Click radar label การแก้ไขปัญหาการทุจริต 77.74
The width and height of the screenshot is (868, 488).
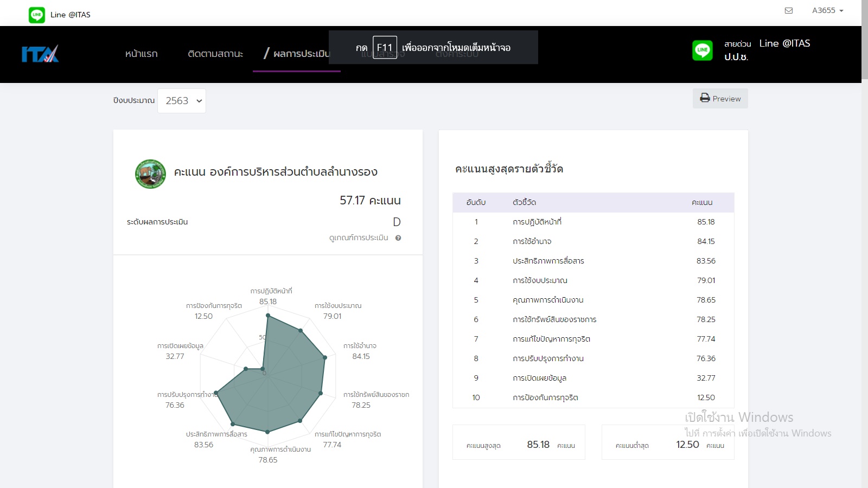point(348,439)
